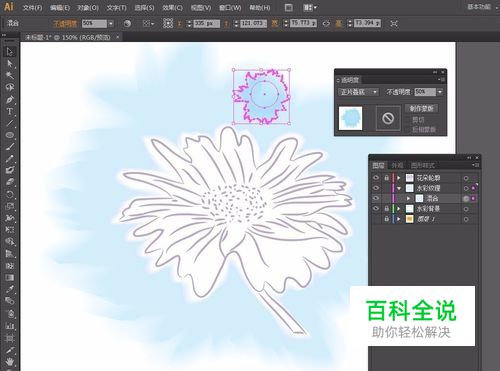Select the Pencil tool
This screenshot has height=371, width=500.
click(9, 159)
